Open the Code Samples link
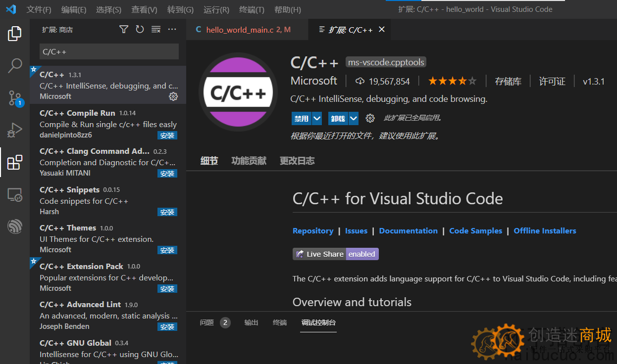The height and width of the screenshot is (364, 617). pos(475,230)
